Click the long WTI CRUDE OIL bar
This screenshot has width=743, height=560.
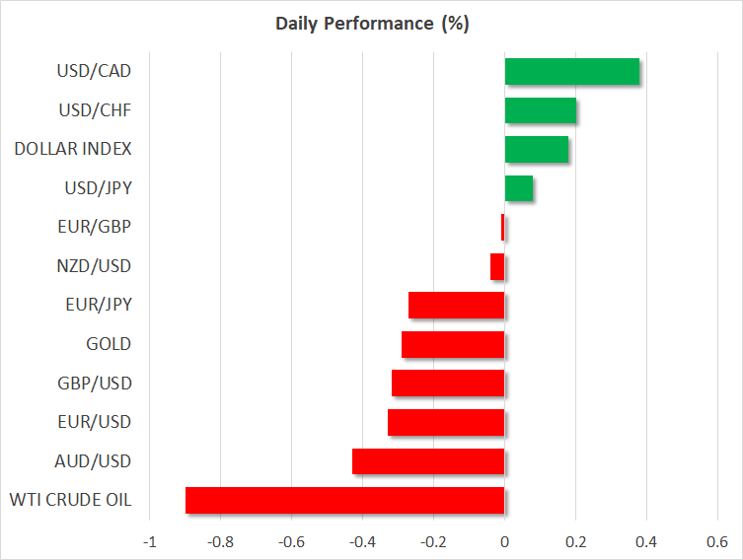344,500
